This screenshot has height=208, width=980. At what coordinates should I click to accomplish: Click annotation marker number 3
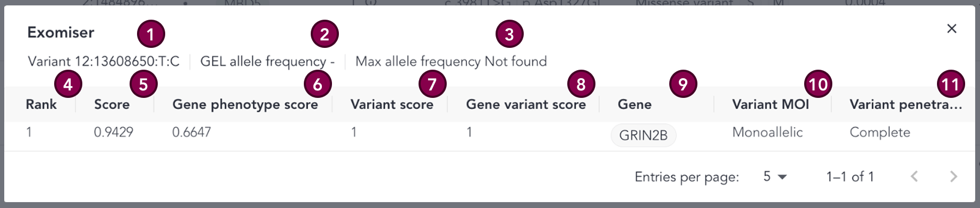coord(509,35)
